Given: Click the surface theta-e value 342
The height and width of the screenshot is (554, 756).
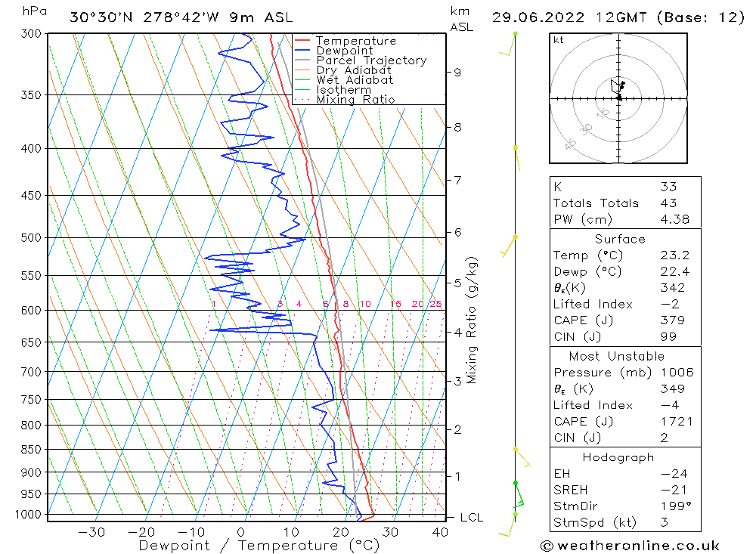Looking at the screenshot, I should point(672,288).
